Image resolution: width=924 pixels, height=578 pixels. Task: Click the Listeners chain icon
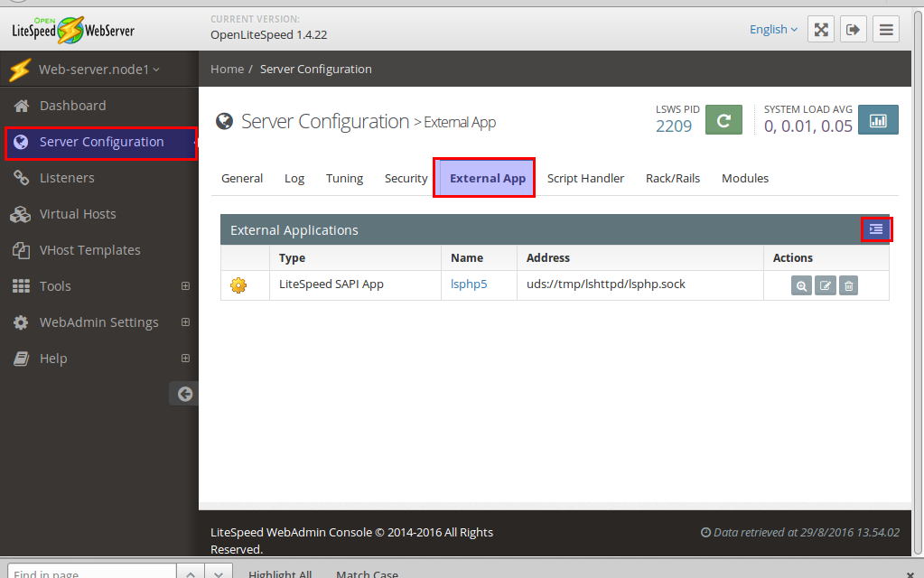click(21, 177)
